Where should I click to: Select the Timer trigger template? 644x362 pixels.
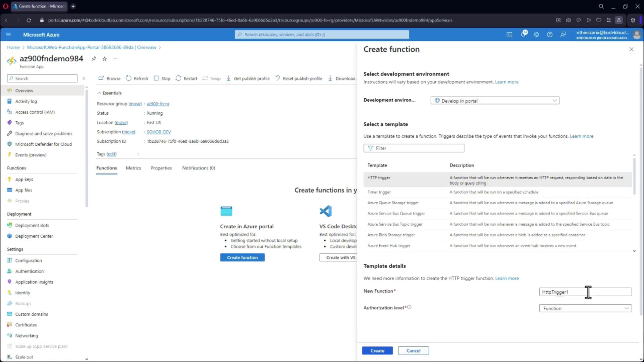tap(379, 192)
